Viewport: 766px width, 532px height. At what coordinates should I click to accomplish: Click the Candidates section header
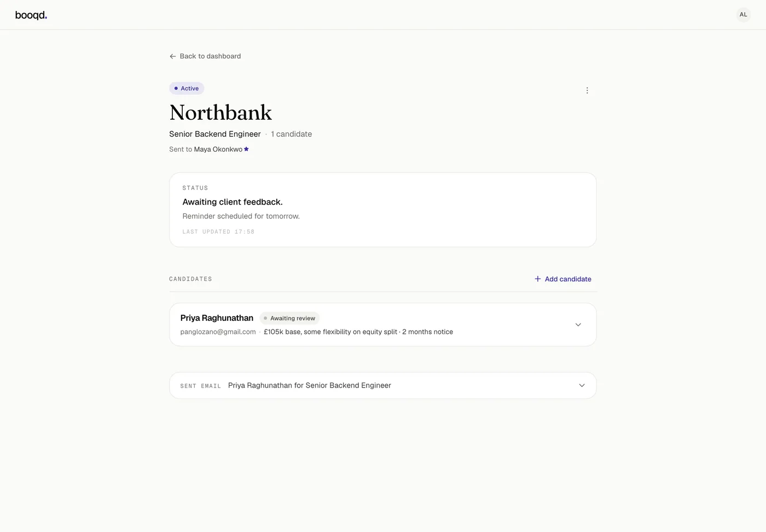coord(190,279)
